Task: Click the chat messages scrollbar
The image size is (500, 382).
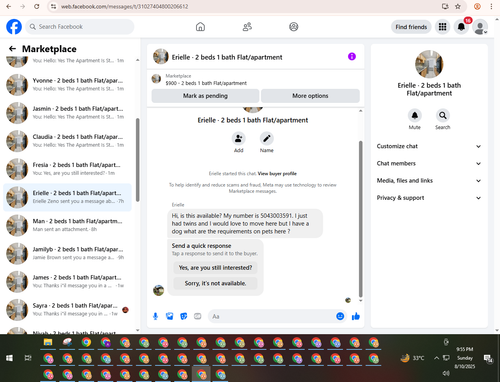Action: (360, 218)
